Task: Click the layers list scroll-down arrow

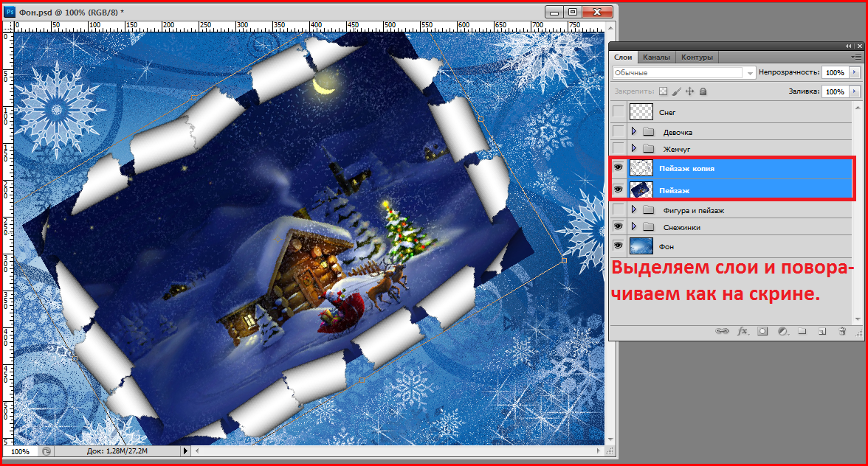Action: (x=858, y=319)
